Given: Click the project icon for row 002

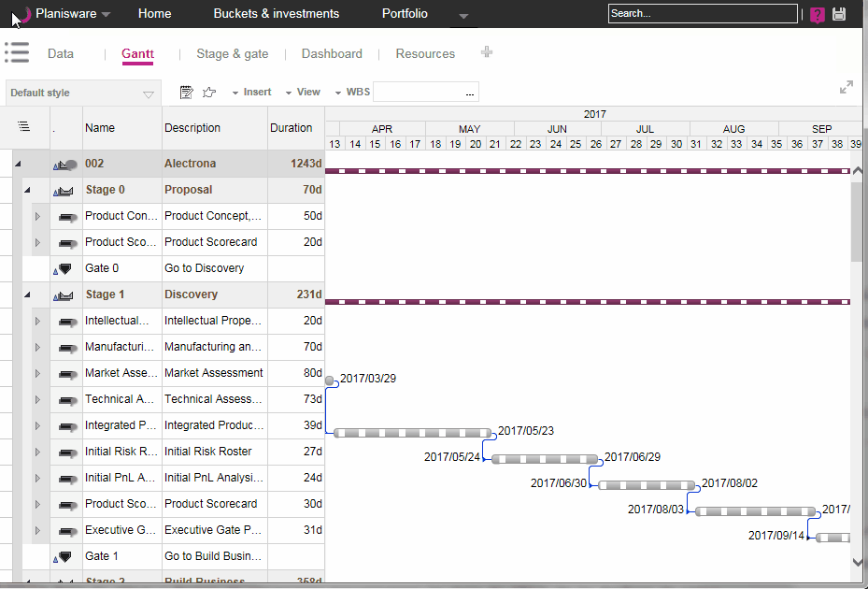Looking at the screenshot, I should pyautogui.click(x=65, y=165).
